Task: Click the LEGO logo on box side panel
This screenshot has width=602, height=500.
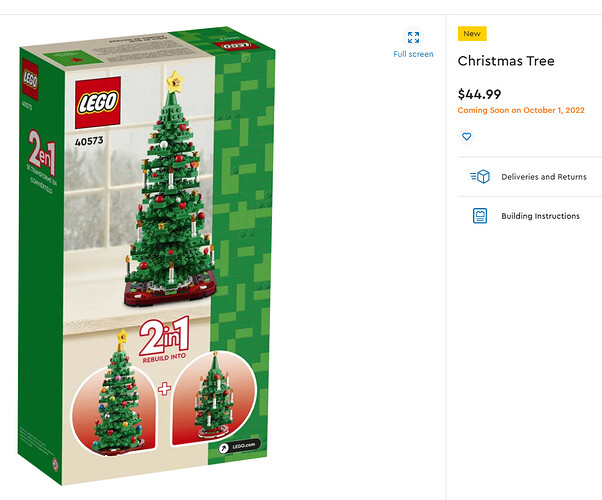Action: coord(30,80)
